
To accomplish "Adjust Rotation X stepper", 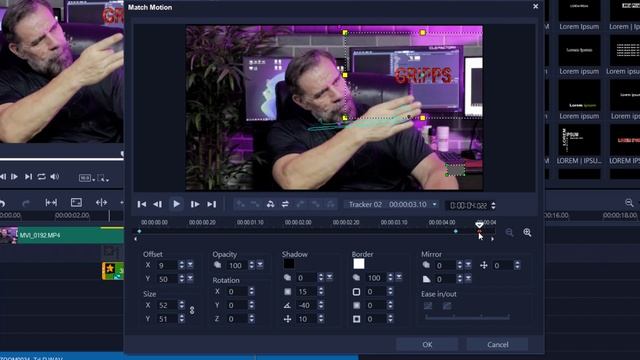I will coord(251,291).
